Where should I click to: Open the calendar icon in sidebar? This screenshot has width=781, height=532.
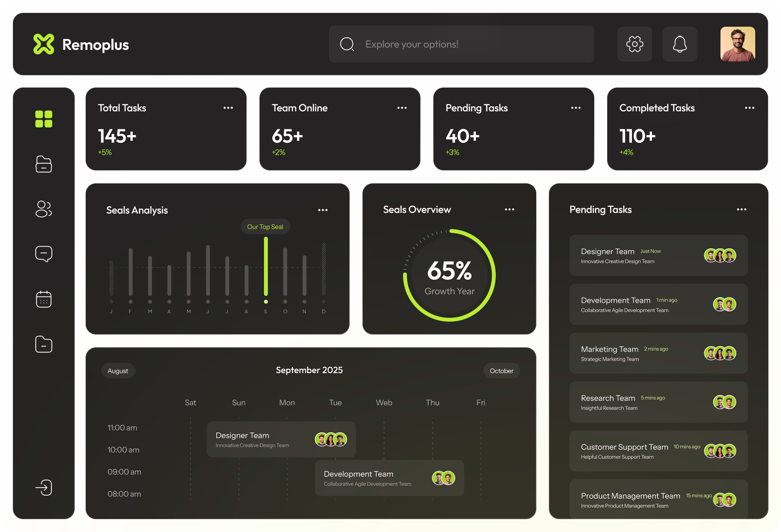click(44, 299)
